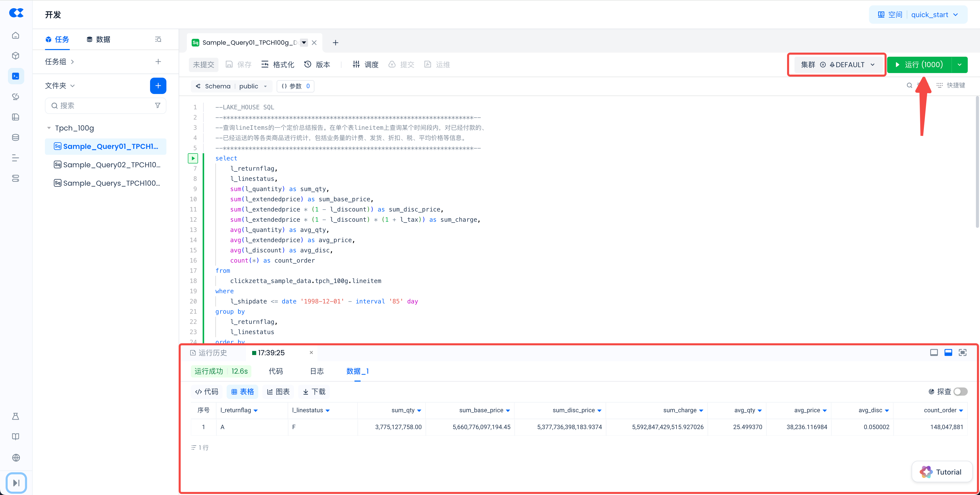This screenshot has width=980, height=495.
Task: Click the 运行 (1000) run button
Action: 919,65
